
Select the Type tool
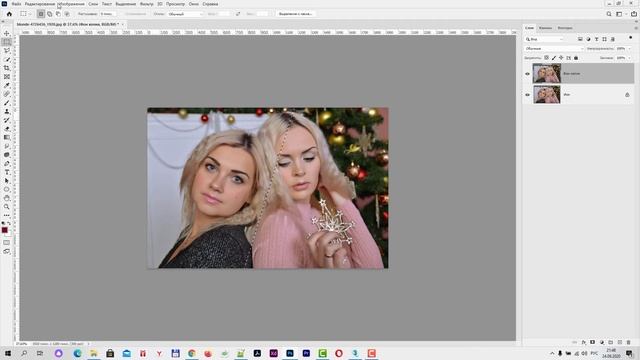click(x=7, y=172)
